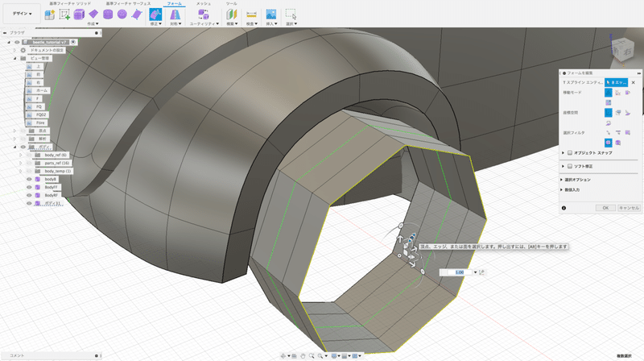
Task: Choose second transform mode icon in dialog
Action: (x=617, y=93)
